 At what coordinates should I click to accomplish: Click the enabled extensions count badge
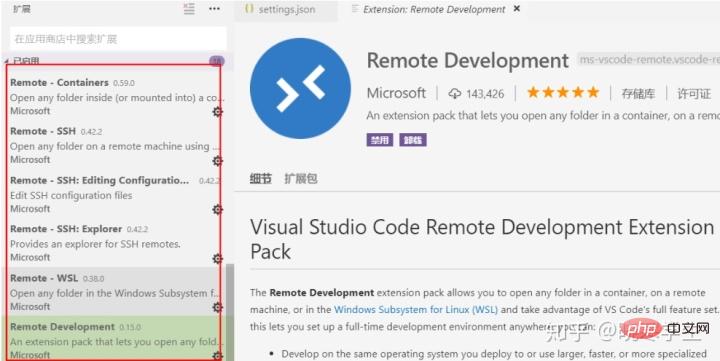tap(217, 61)
